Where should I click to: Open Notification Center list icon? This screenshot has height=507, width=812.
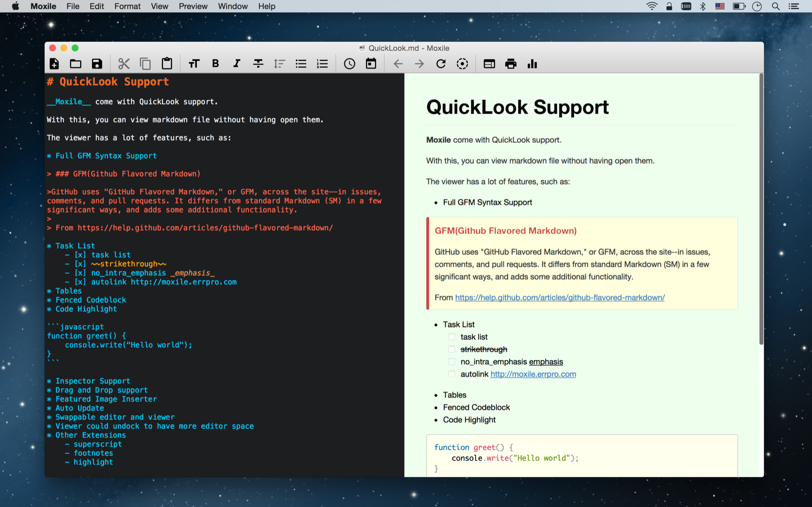click(x=794, y=6)
